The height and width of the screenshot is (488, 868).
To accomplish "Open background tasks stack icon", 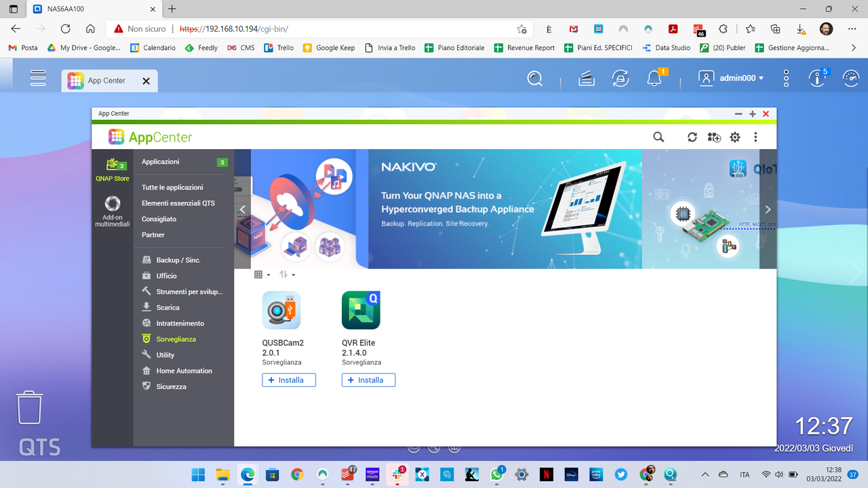I will pyautogui.click(x=587, y=79).
